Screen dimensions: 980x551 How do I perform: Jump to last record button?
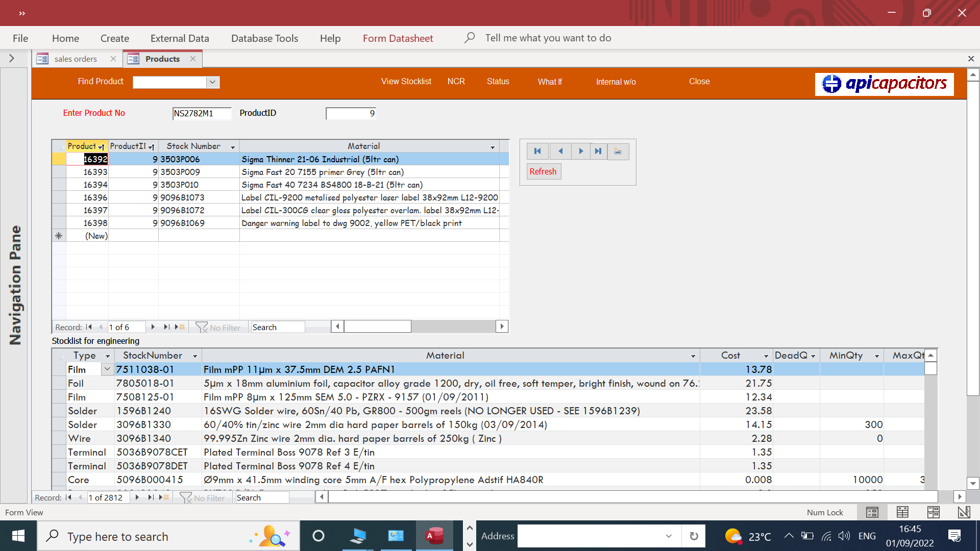click(598, 151)
